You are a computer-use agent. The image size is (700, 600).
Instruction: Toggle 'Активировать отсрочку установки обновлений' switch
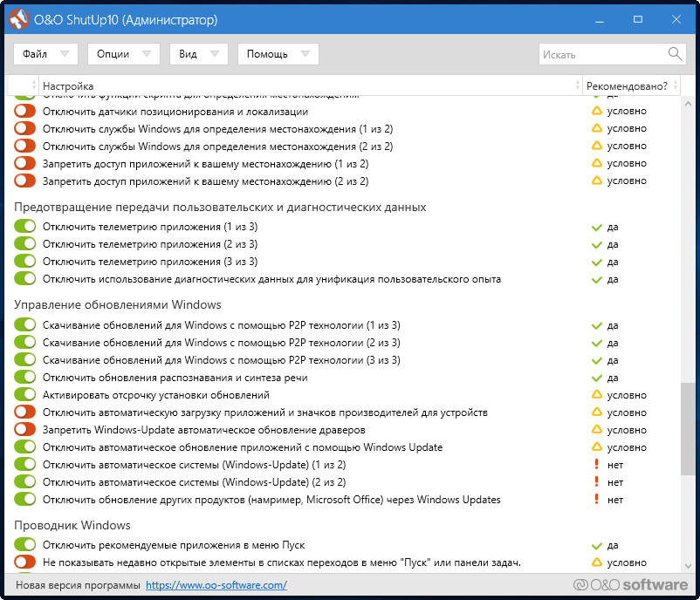[24, 394]
